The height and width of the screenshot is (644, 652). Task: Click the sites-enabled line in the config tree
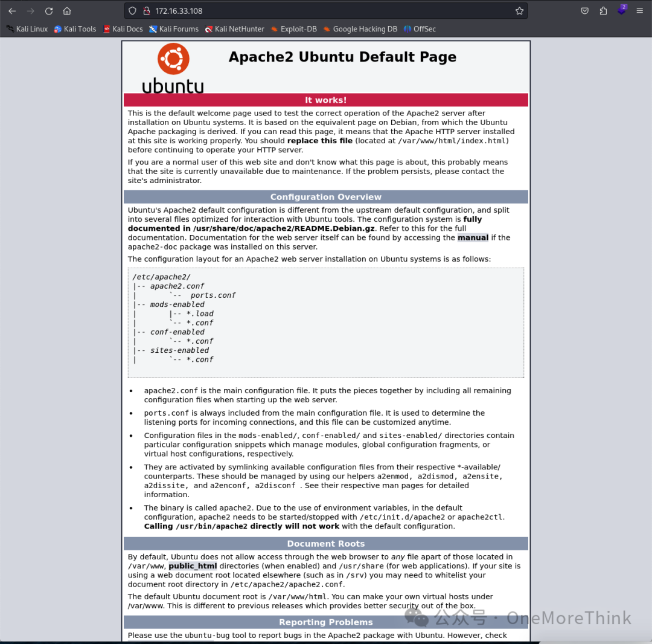[180, 350]
